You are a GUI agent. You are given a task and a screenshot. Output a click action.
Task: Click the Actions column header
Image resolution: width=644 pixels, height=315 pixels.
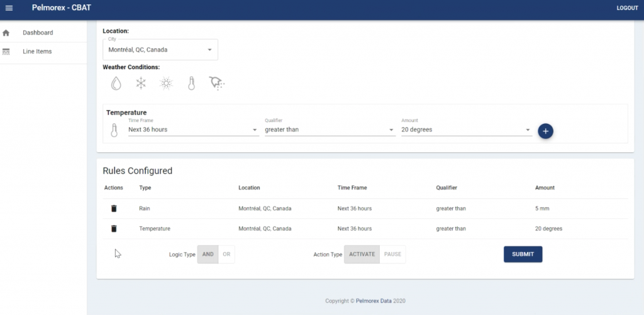[113, 188]
